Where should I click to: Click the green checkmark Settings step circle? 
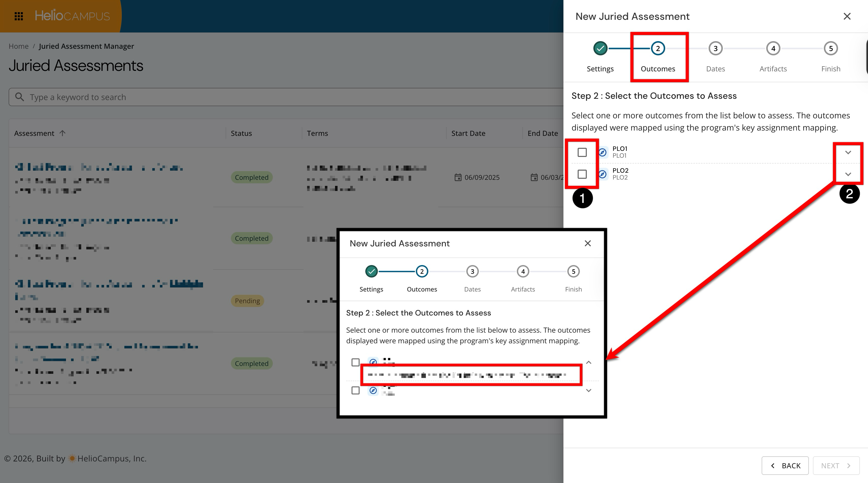(600, 49)
